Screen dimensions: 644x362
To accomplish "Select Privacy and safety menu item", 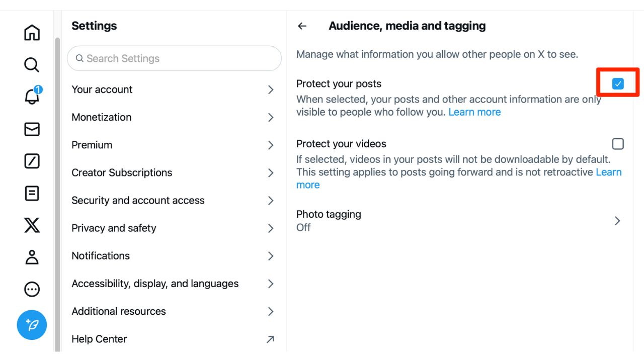I will point(174,228).
